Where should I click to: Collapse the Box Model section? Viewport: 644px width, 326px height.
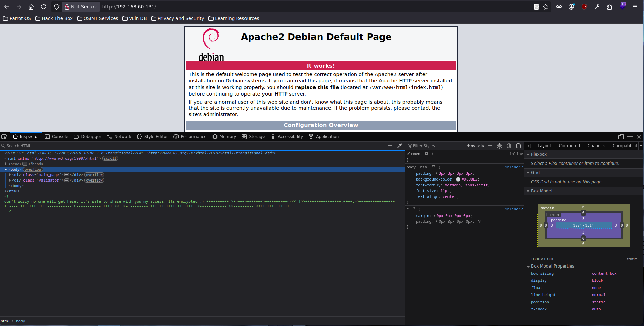(528, 191)
